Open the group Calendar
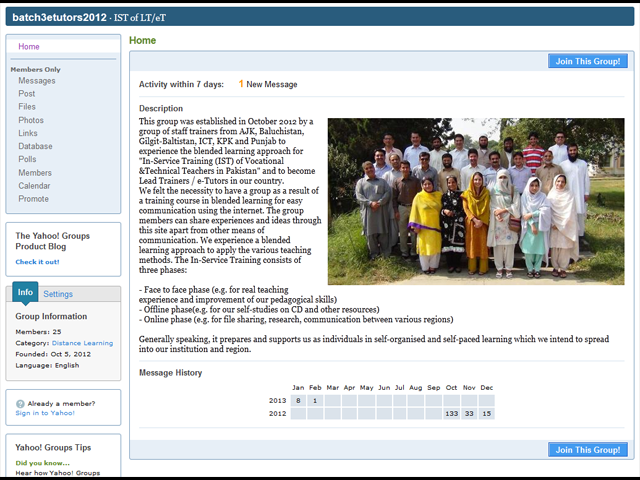 point(34,186)
